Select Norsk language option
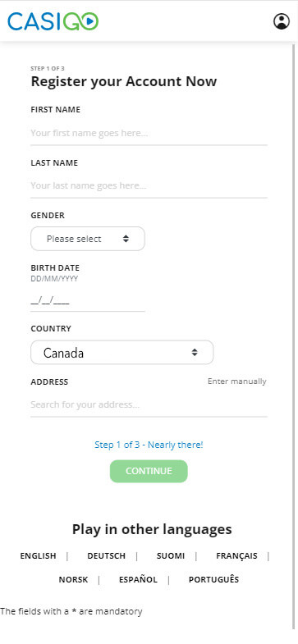Image resolution: width=298 pixels, height=644 pixels. (73, 580)
